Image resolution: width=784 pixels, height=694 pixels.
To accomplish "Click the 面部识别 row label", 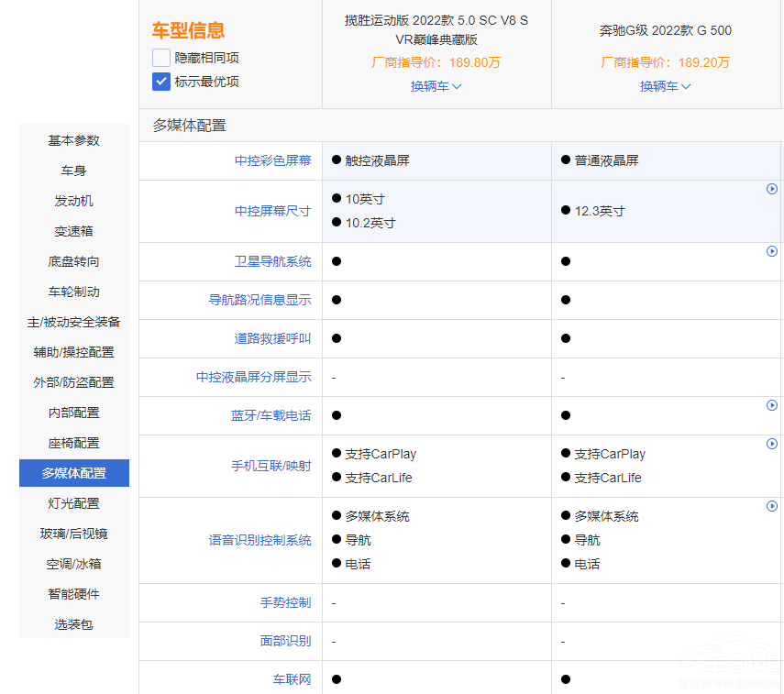I will [286, 641].
